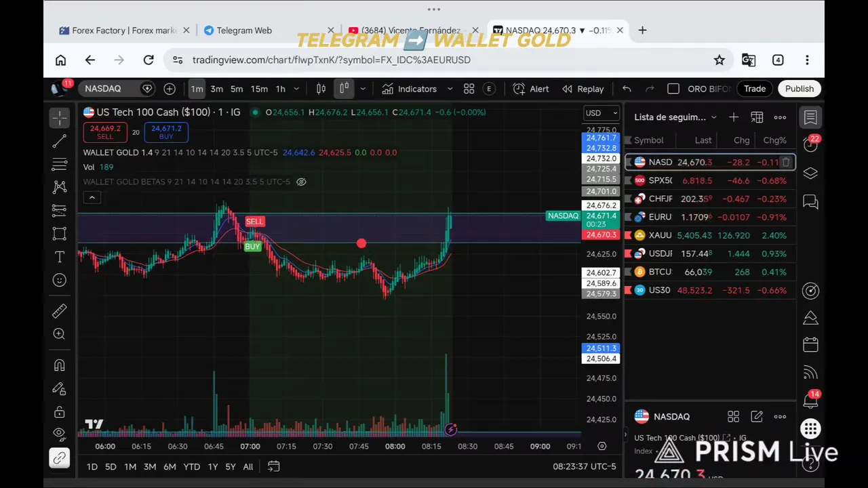
Task: Click the redo arrow in toolbar
Action: (x=650, y=89)
